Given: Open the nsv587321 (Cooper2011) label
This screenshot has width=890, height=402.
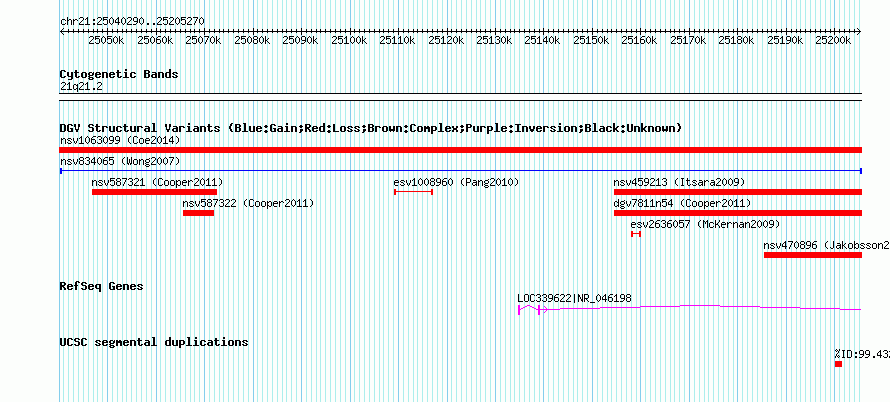Looking at the screenshot, I should pos(158,182).
